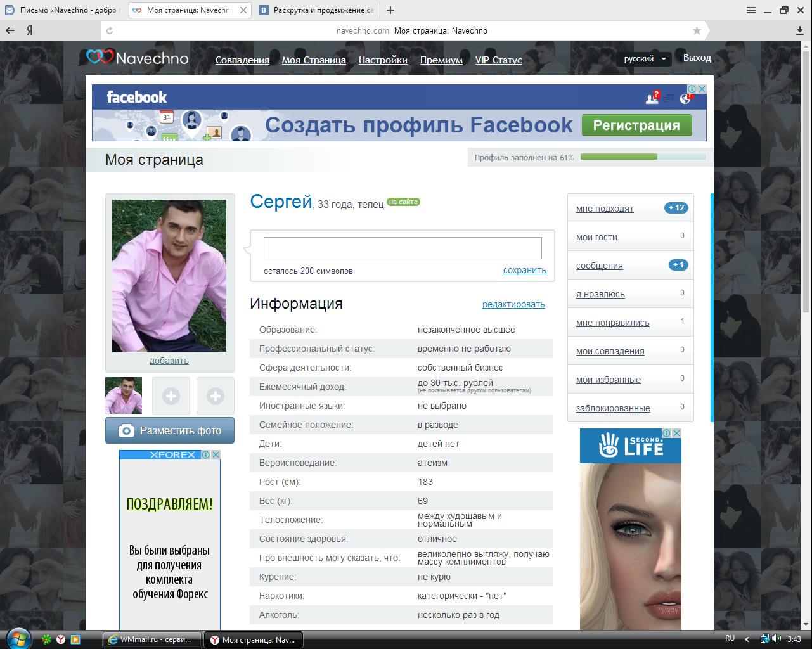Click the Facebook globe notifications icon
Image resolution: width=812 pixels, height=649 pixels.
point(685,98)
